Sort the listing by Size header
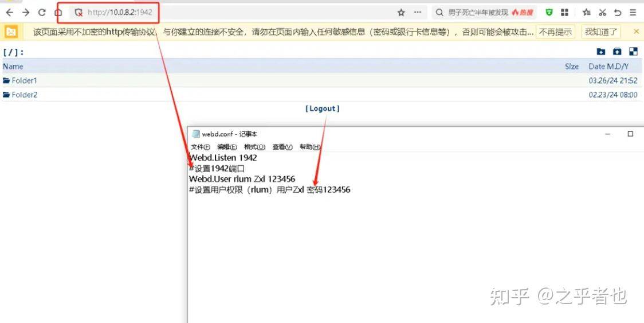The width and height of the screenshot is (644, 323). 571,66
